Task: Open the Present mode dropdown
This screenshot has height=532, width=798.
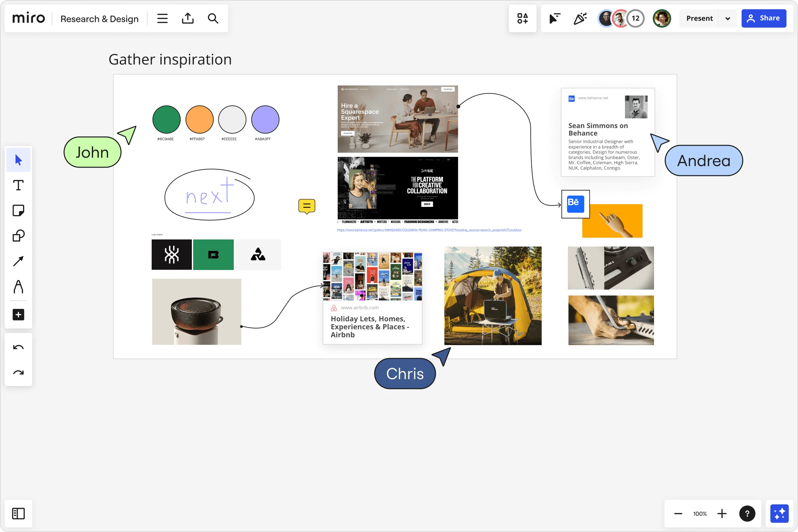Action: pyautogui.click(x=728, y=18)
